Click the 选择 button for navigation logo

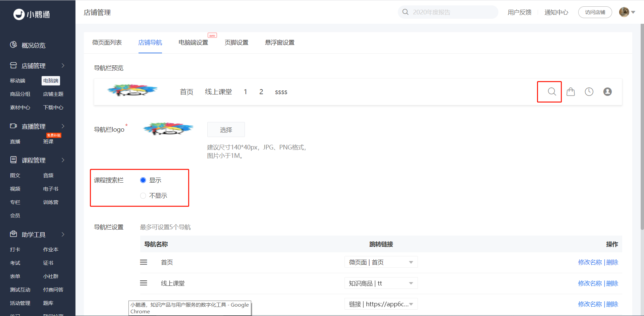tap(226, 130)
